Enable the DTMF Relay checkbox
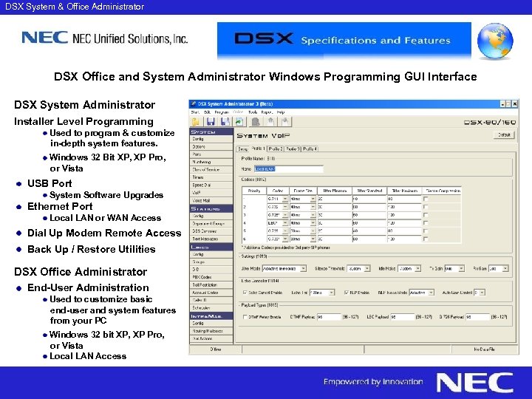 tap(245, 317)
